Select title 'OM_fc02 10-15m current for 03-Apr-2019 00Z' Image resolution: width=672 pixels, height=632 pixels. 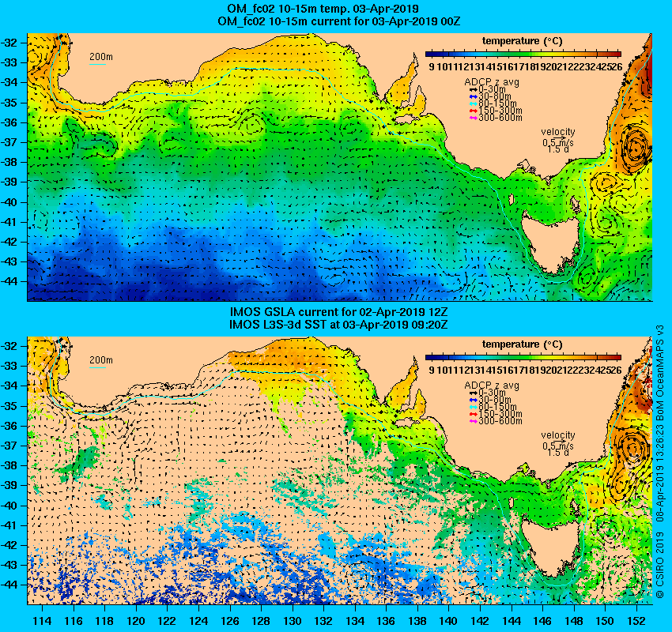338,21
